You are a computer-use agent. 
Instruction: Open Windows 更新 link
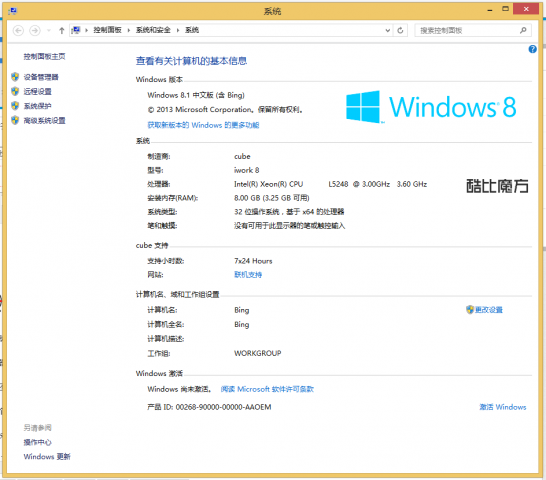click(x=47, y=457)
